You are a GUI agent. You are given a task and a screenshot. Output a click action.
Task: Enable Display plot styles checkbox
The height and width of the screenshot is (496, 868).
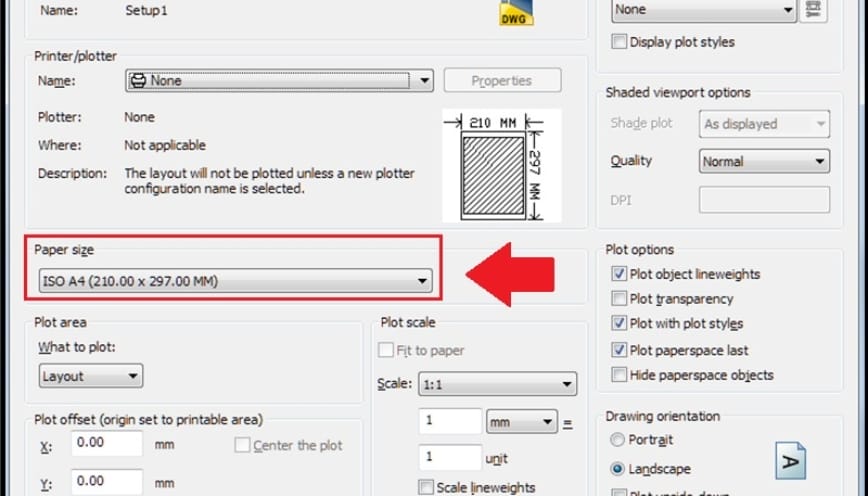619,42
